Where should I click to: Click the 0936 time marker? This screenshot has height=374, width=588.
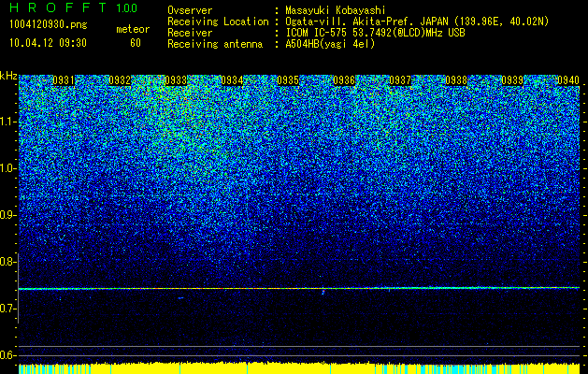(344, 80)
